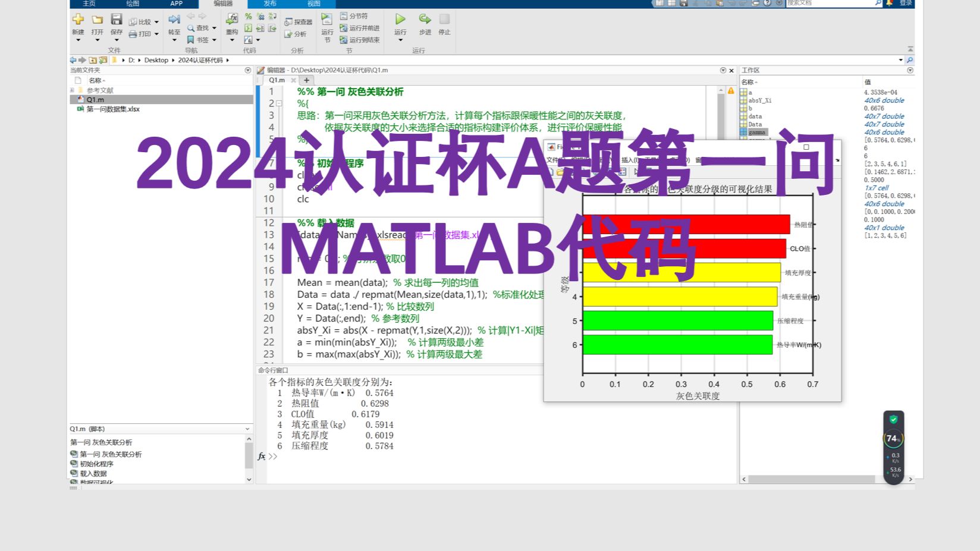The image size is (980, 551).
Task: Click the search icon beside the address bar
Action: click(x=910, y=60)
